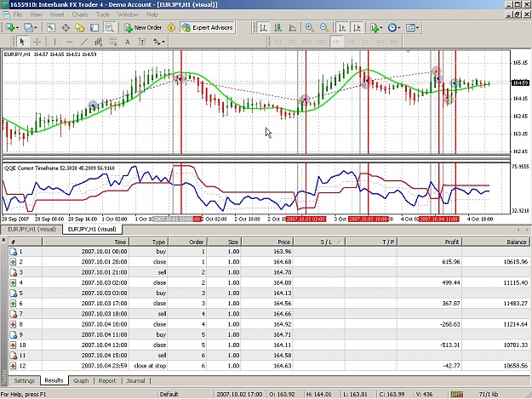The width and height of the screenshot is (532, 399).
Task: Toggle the Terminal window icon
Action: point(94,28)
